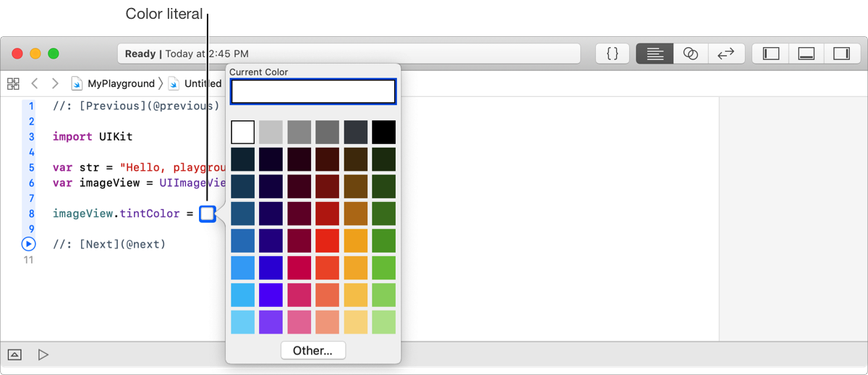The height and width of the screenshot is (375, 868).
Task: Click the Other... button
Action: (312, 350)
